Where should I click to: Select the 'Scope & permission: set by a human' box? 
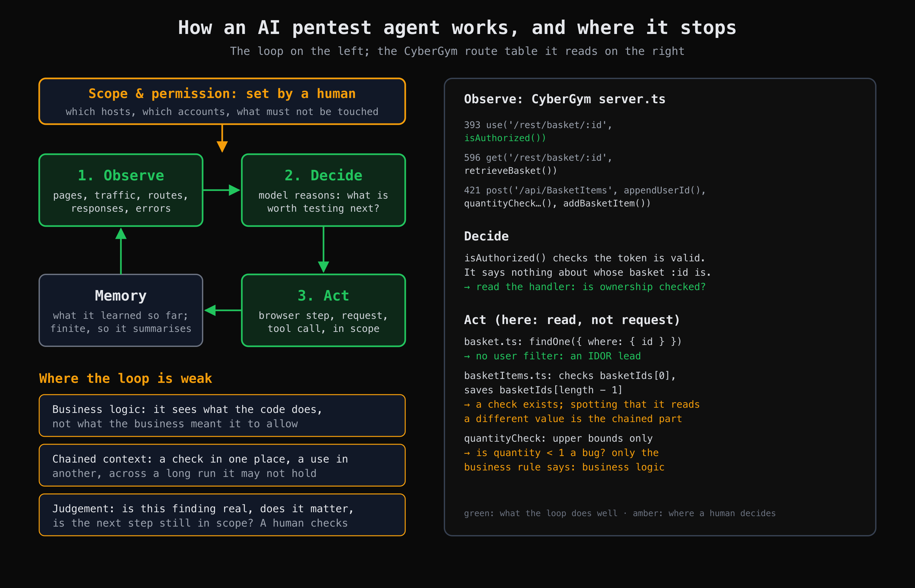pyautogui.click(x=222, y=101)
